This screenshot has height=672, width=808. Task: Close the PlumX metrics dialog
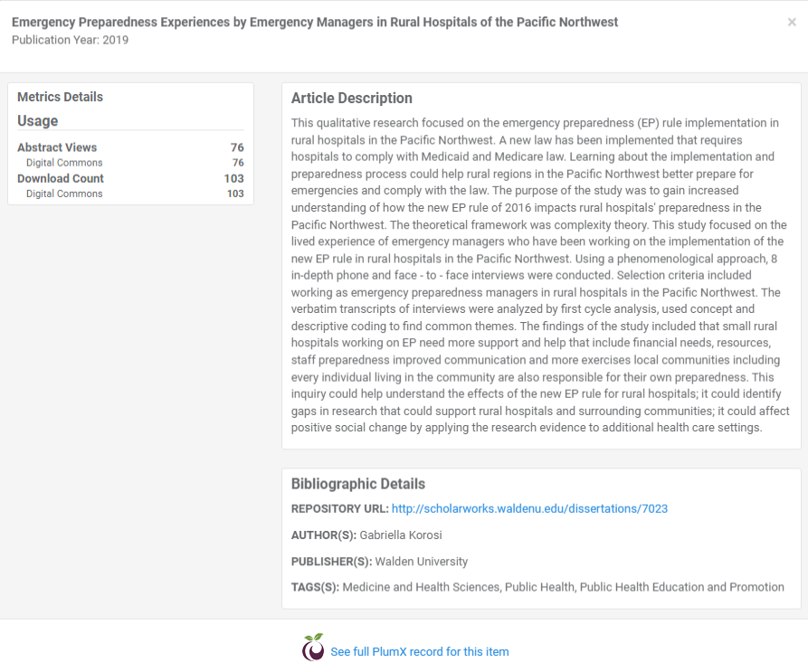coord(792,23)
